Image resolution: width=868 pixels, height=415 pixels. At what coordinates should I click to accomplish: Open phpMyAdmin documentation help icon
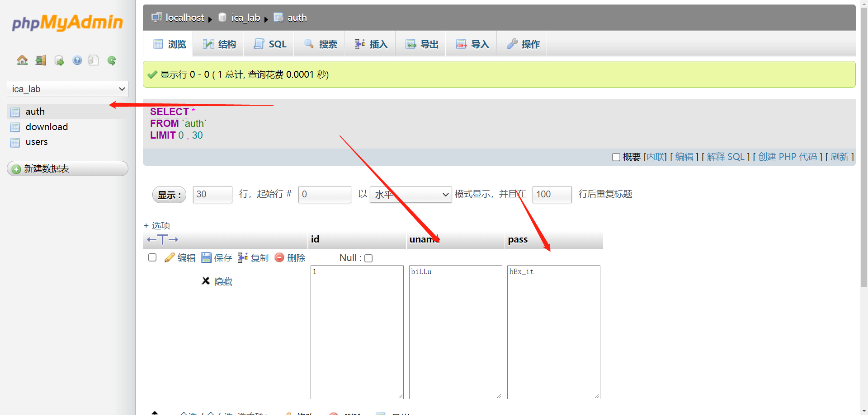[x=77, y=60]
